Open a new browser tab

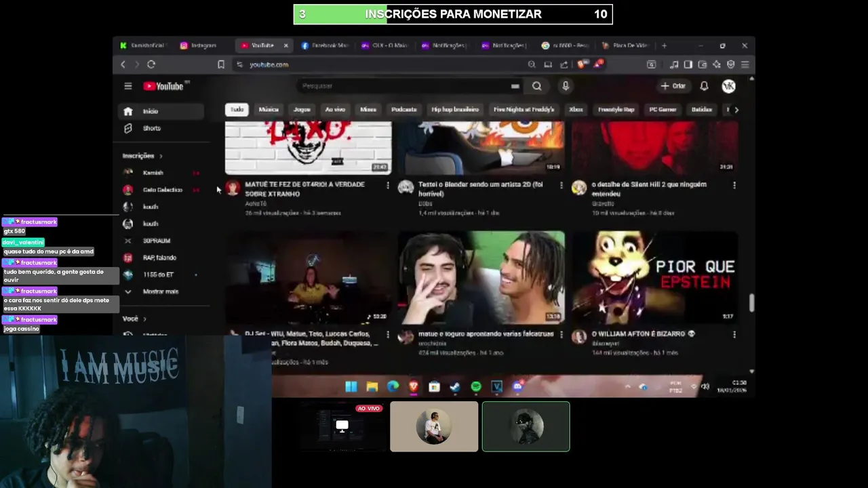[664, 45]
